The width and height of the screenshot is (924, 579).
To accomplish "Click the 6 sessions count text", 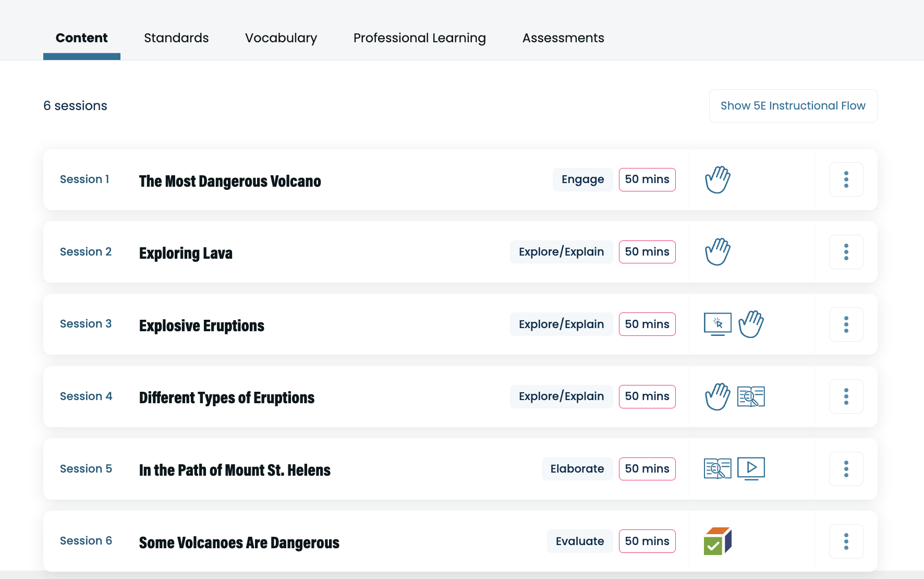I will (x=75, y=106).
